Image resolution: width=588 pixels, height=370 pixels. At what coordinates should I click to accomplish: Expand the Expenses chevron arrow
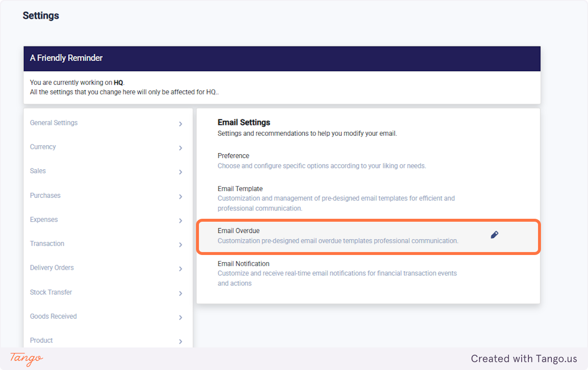click(180, 220)
